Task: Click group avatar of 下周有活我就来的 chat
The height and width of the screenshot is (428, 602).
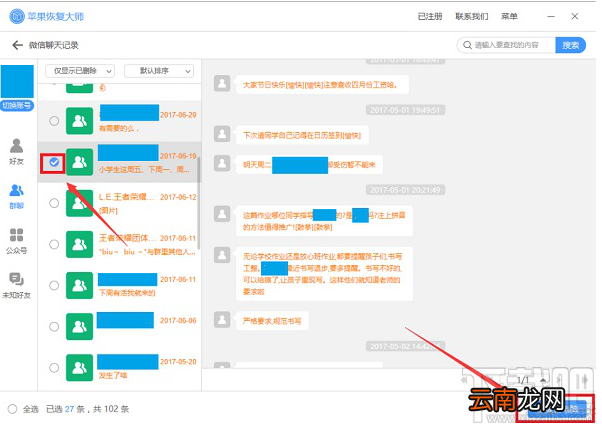Action: (x=79, y=285)
